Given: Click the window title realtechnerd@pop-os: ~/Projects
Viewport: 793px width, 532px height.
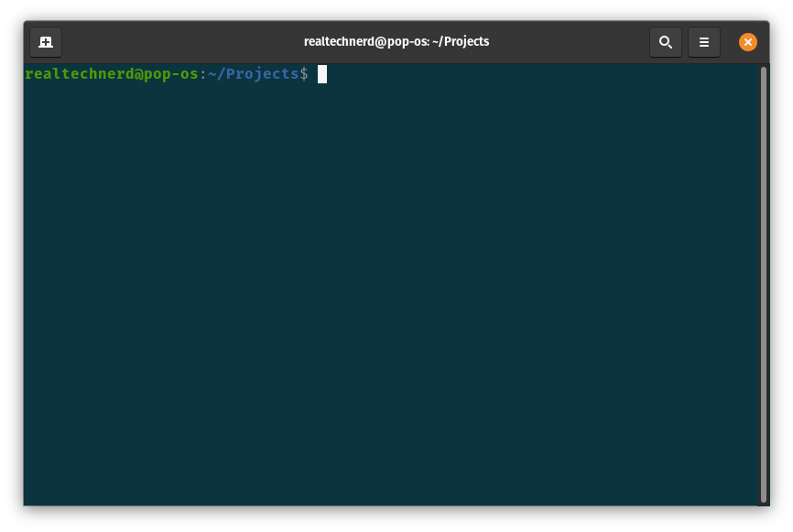Looking at the screenshot, I should pos(396,41).
